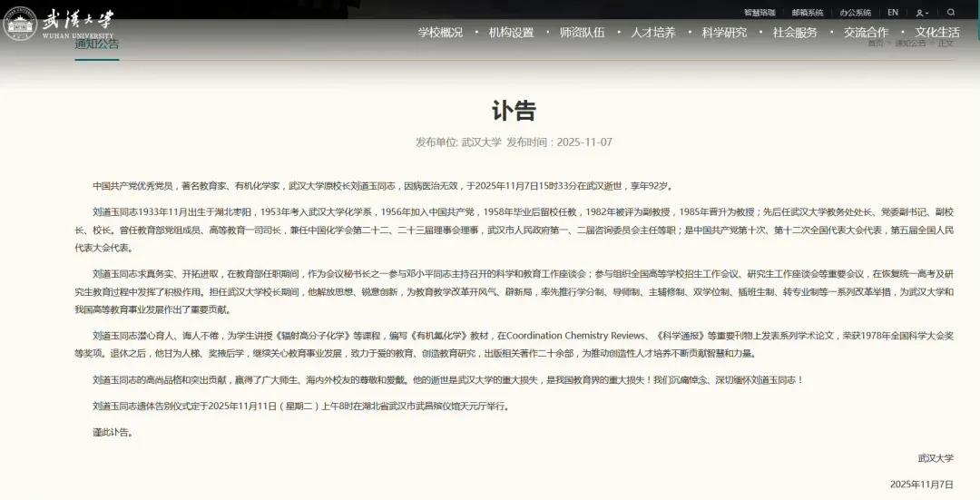Open the 社会服务 navigation menu
Image resolution: width=980 pixels, height=500 pixels.
[795, 33]
